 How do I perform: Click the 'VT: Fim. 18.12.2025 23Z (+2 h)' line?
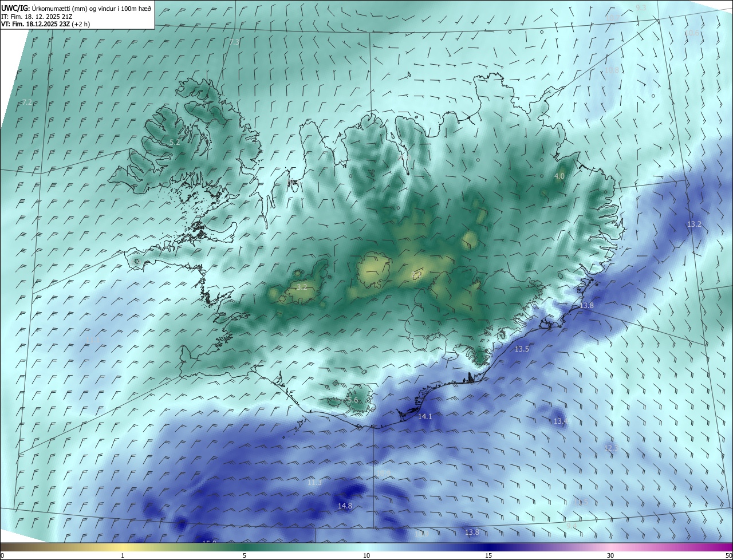(x=46, y=24)
